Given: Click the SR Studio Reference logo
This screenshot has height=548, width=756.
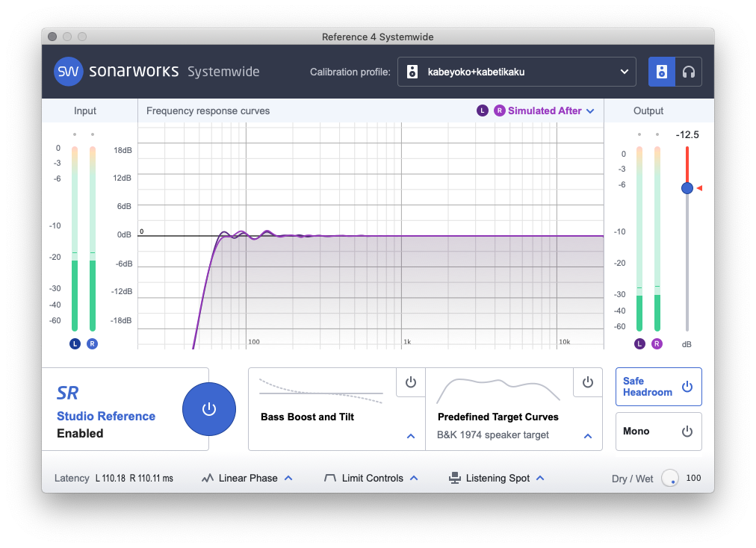Looking at the screenshot, I should [67, 393].
